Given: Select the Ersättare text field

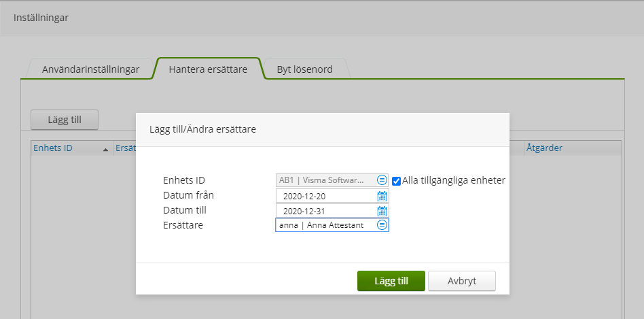Looking at the screenshot, I should pos(325,225).
